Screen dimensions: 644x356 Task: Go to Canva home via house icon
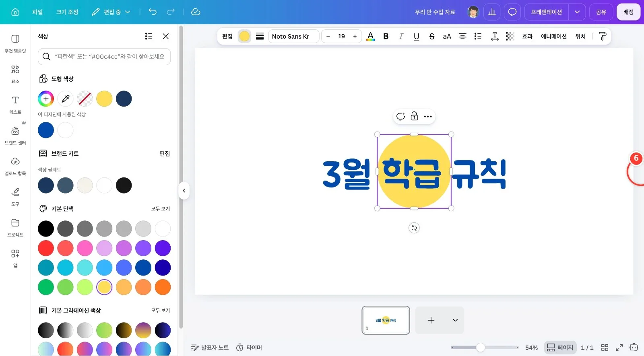tap(15, 12)
